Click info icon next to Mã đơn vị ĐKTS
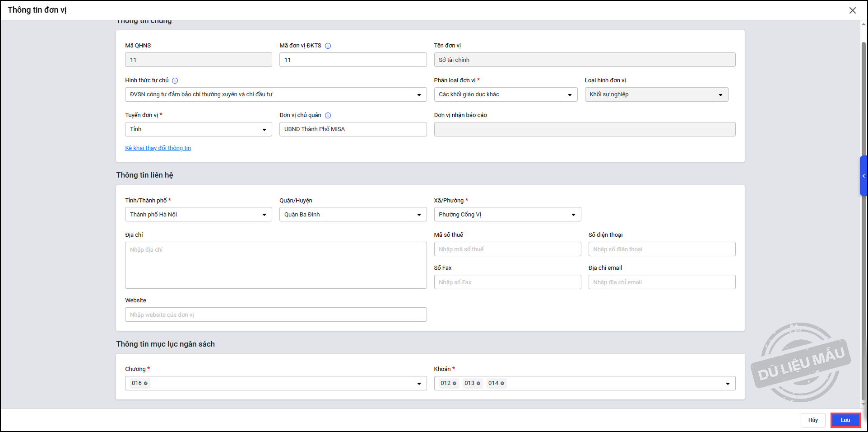This screenshot has width=868, height=432. tap(328, 46)
